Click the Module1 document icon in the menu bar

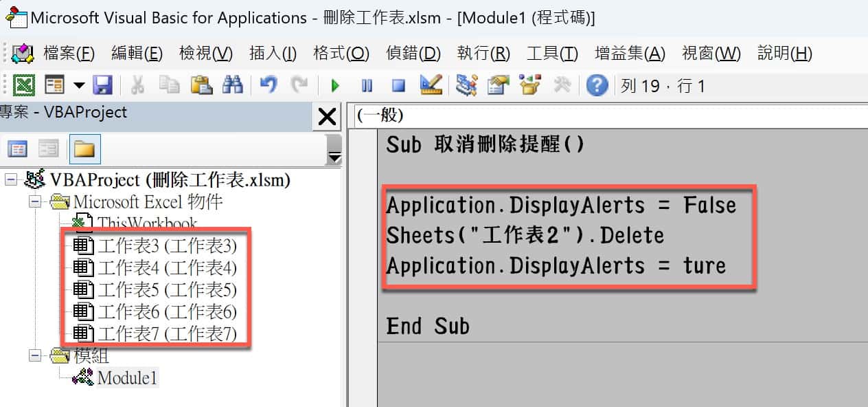(x=21, y=53)
